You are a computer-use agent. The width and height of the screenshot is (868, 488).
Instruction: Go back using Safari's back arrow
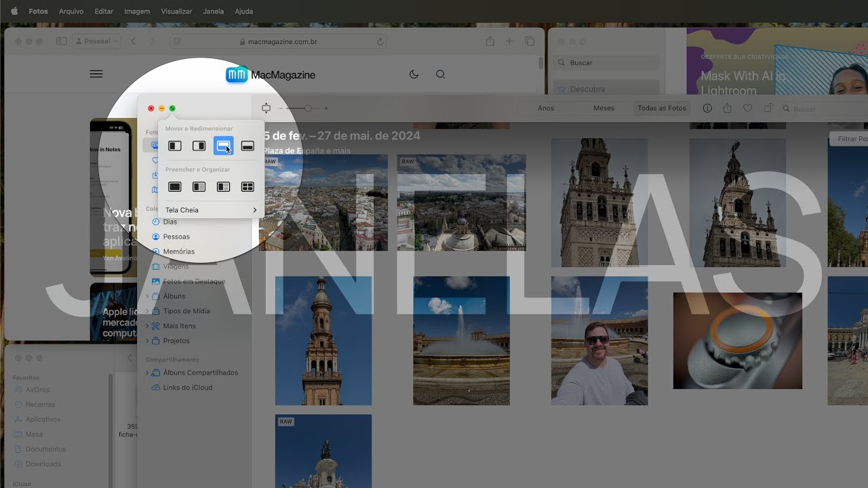pos(133,41)
